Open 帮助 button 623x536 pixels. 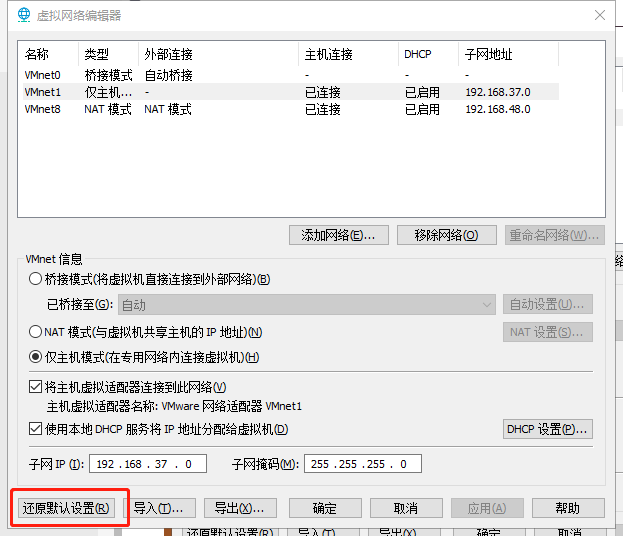pos(568,508)
